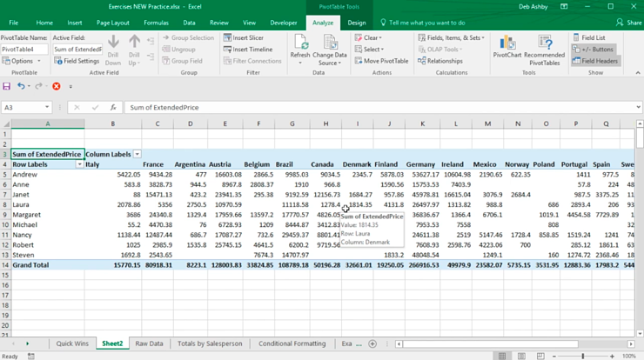Select cell with Germany header
Viewport: 644px width, 360px height.
[422, 164]
